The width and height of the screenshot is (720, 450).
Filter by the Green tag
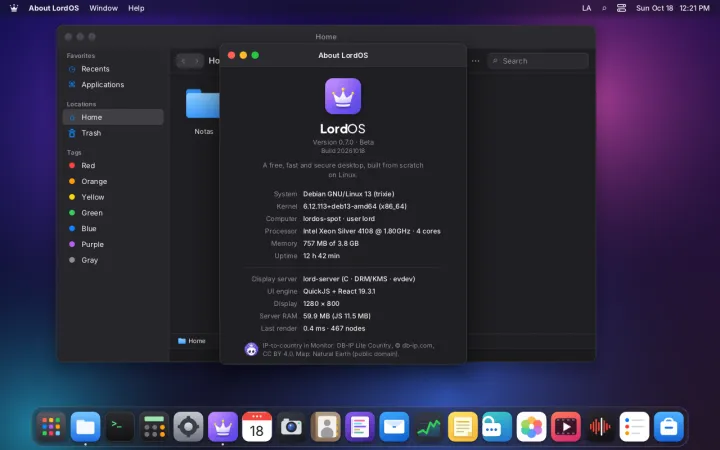(113, 213)
